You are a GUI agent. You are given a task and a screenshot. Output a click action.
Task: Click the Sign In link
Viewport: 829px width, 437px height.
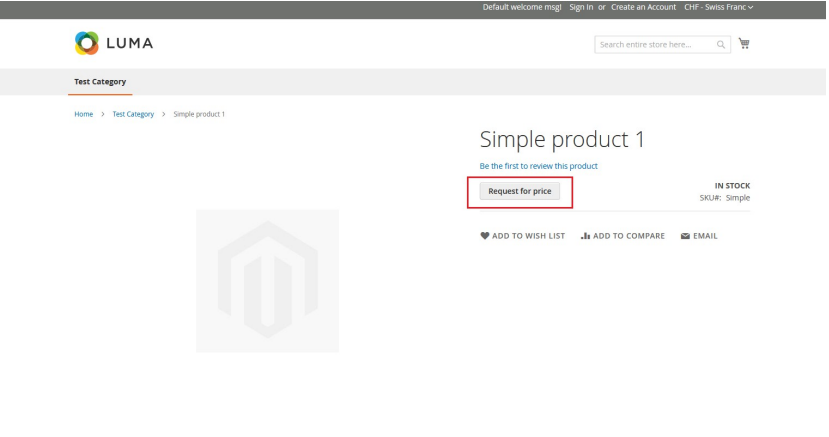click(581, 8)
